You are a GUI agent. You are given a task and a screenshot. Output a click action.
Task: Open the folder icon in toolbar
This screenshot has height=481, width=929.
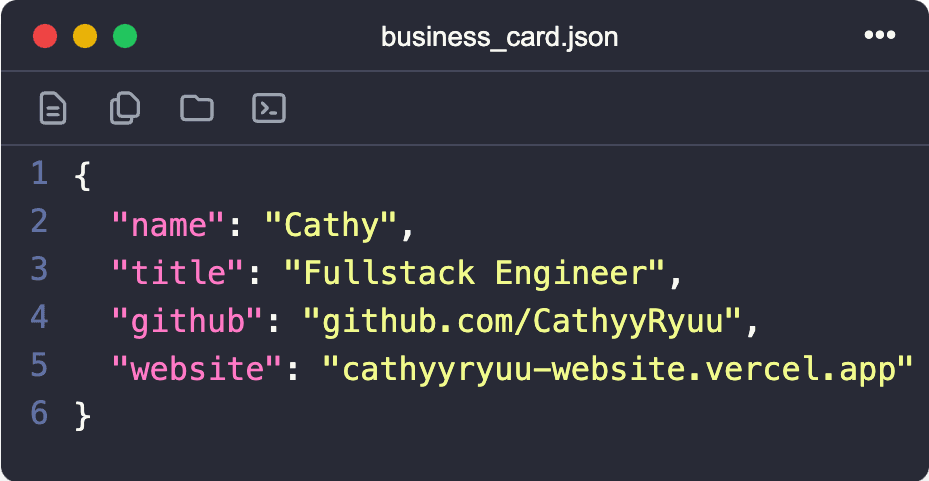click(x=197, y=108)
